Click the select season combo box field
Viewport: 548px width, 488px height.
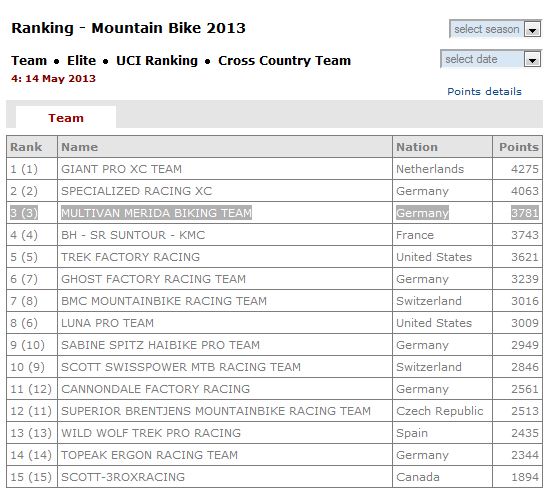coord(495,29)
